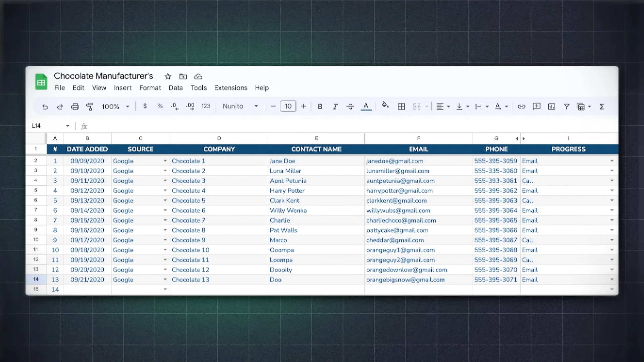Click the cloud document status icon
This screenshot has height=362, width=644.
[x=198, y=76]
